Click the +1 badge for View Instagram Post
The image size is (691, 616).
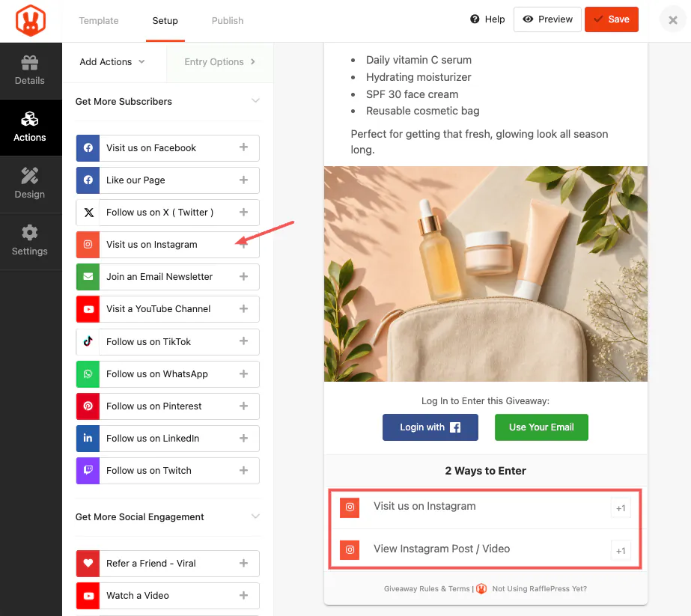click(621, 551)
